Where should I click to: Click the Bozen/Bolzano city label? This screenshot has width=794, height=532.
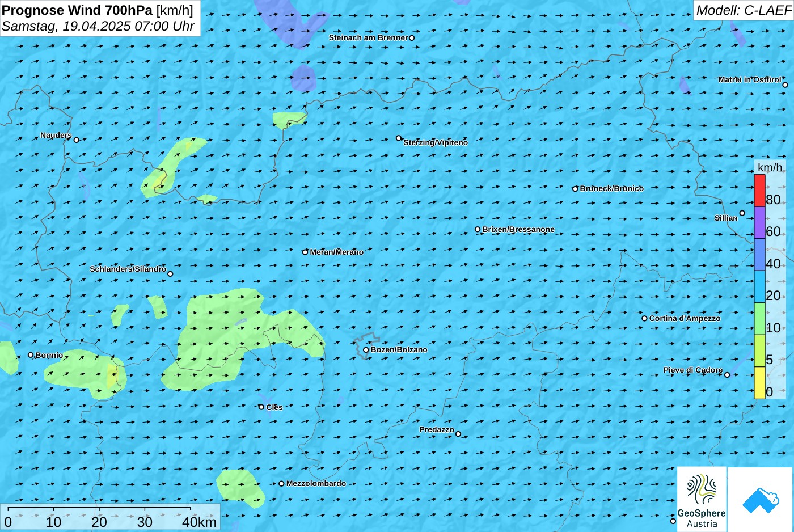(399, 349)
